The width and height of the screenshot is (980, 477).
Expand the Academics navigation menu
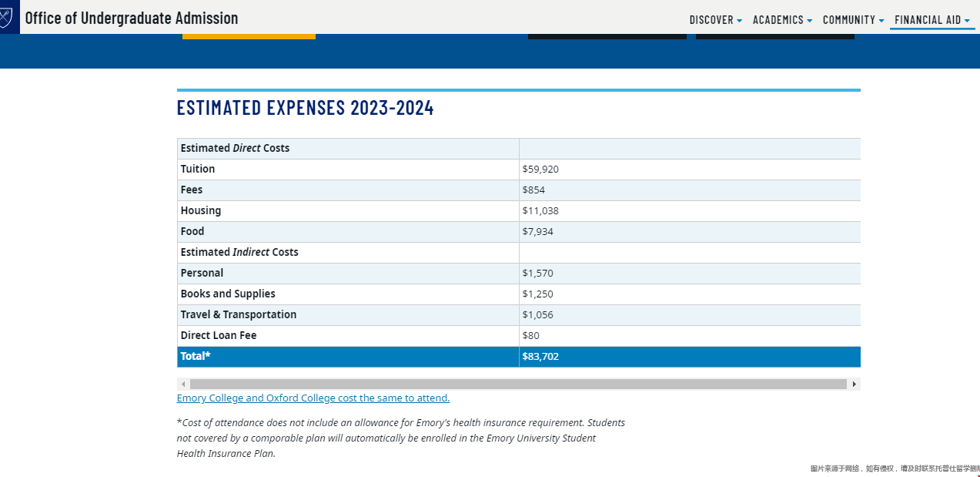tap(783, 20)
